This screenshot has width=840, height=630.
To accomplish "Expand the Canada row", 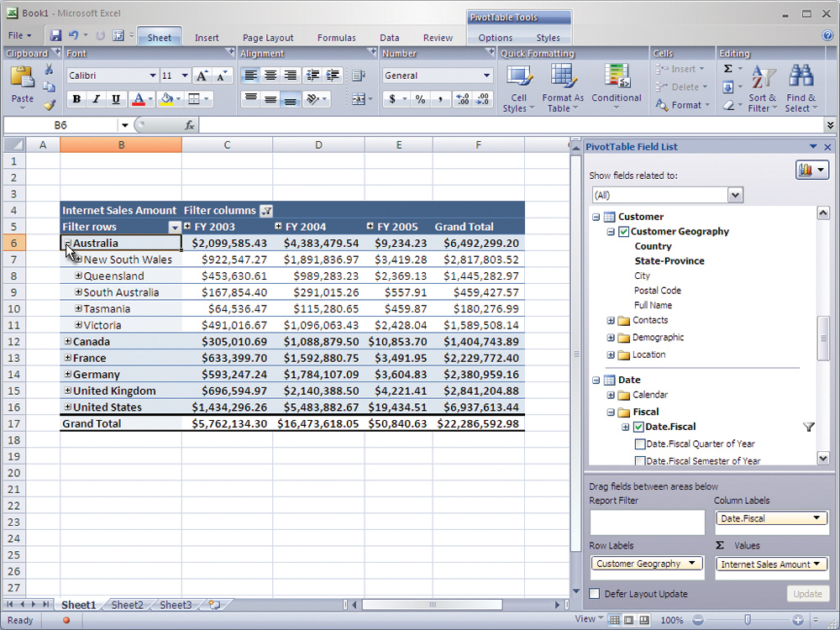I will (68, 341).
